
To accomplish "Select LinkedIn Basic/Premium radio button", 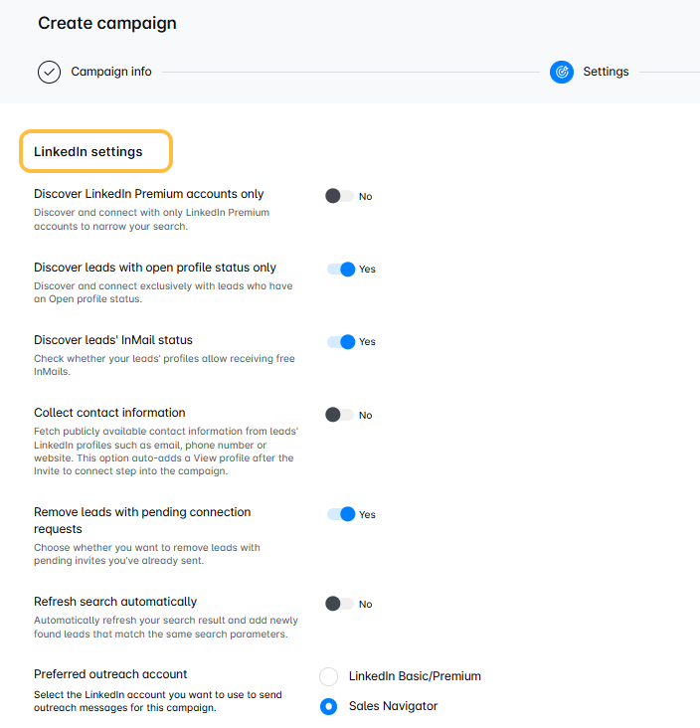I will pos(329,676).
